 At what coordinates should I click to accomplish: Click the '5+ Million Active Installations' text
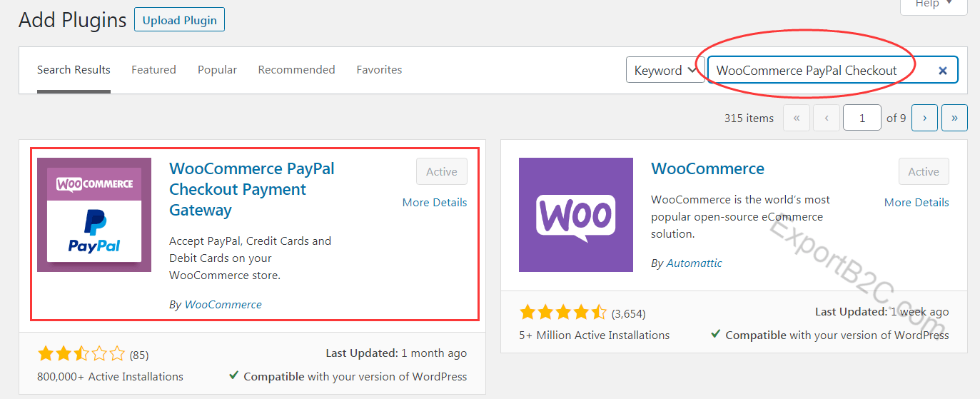point(594,335)
